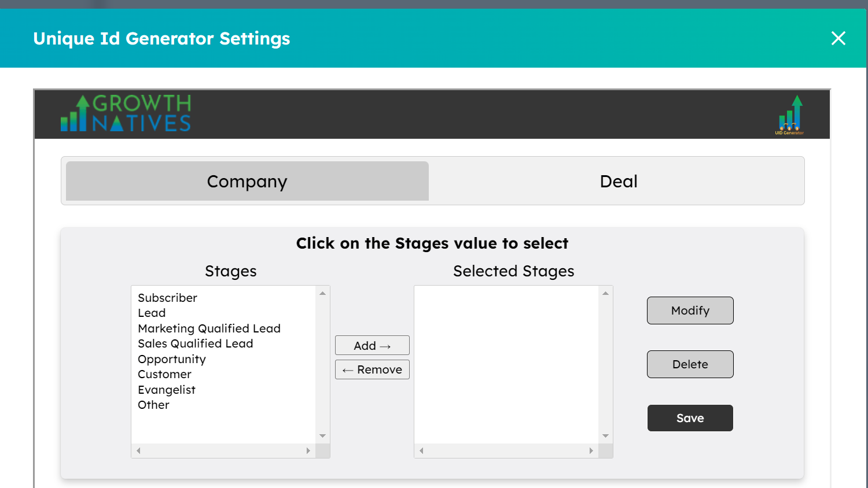
Task: Click the right arrow of the Stages horizontal scrollbar
Action: (308, 450)
